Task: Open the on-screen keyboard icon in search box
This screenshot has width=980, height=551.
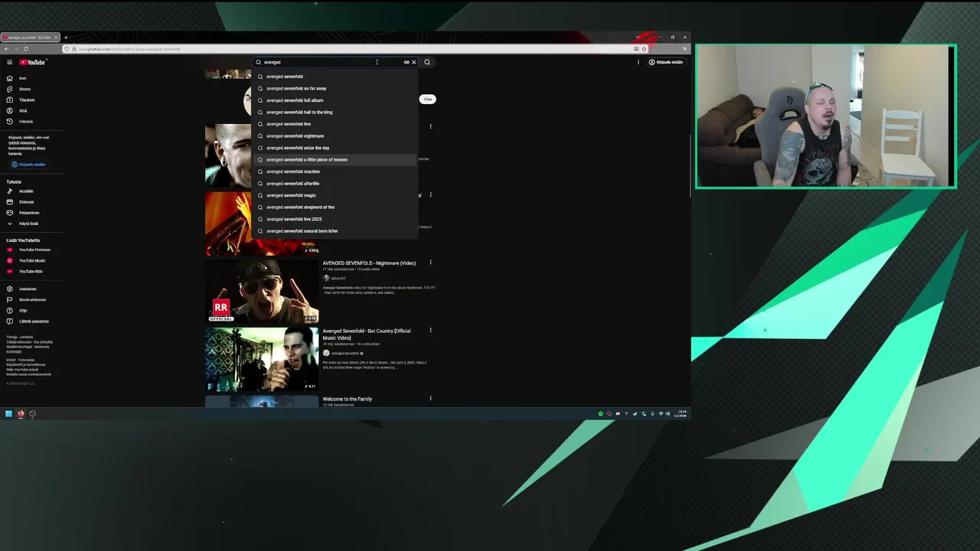Action: coord(406,62)
